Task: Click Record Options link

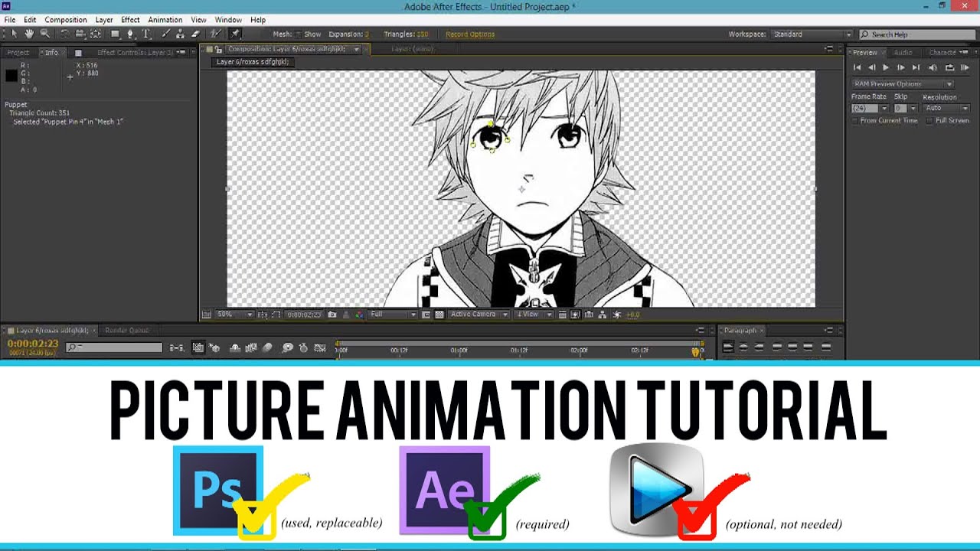Action: point(470,34)
